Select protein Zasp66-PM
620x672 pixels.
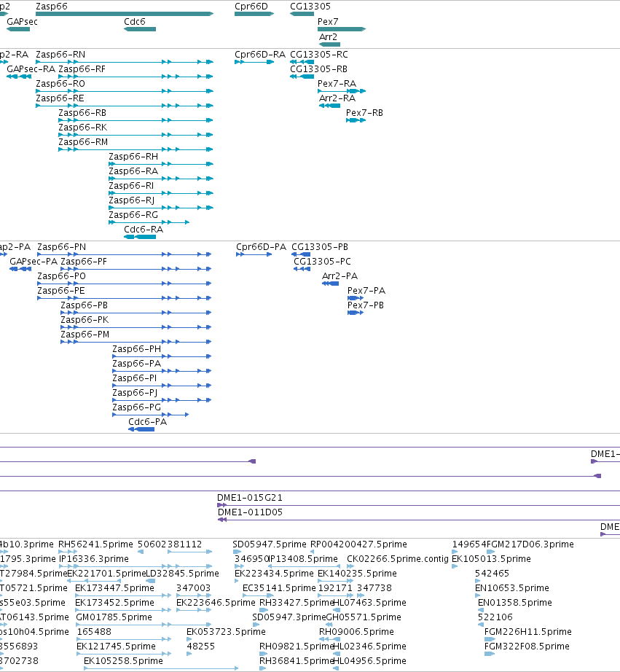[85, 335]
